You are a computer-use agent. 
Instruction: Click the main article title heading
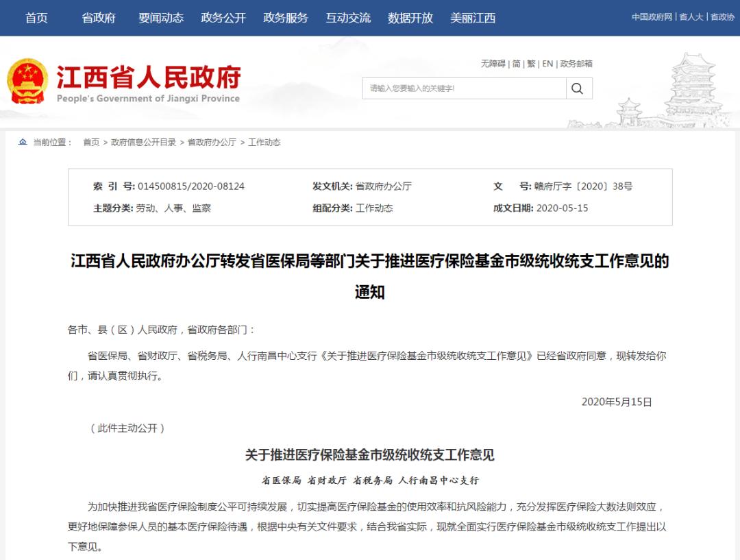(370, 276)
